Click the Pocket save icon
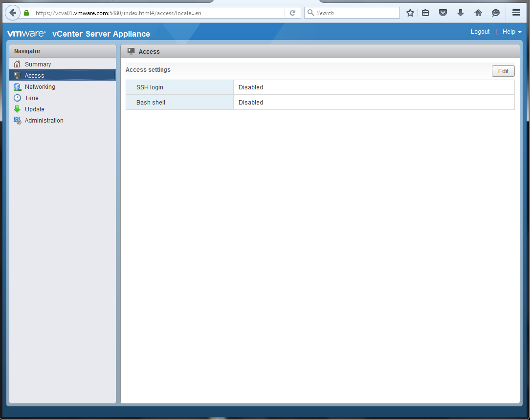Screen dimensions: 530x420 (x=443, y=13)
